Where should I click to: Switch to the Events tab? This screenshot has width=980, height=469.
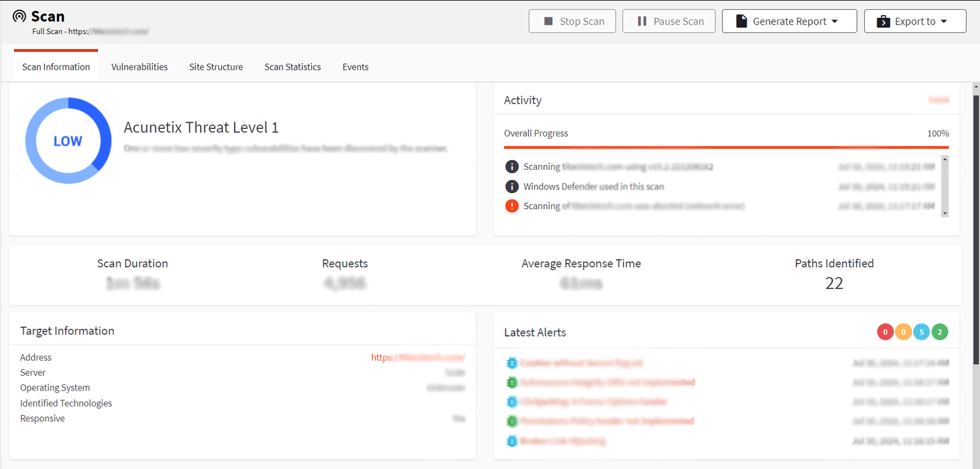355,67
